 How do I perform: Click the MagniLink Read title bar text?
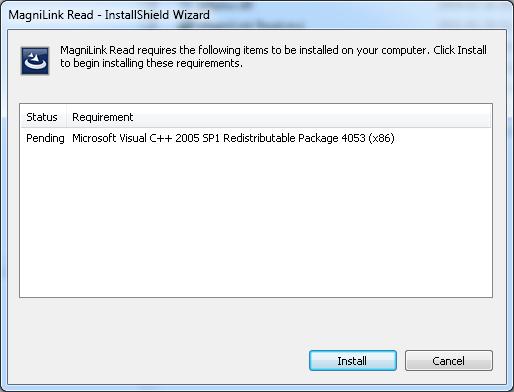(x=109, y=15)
